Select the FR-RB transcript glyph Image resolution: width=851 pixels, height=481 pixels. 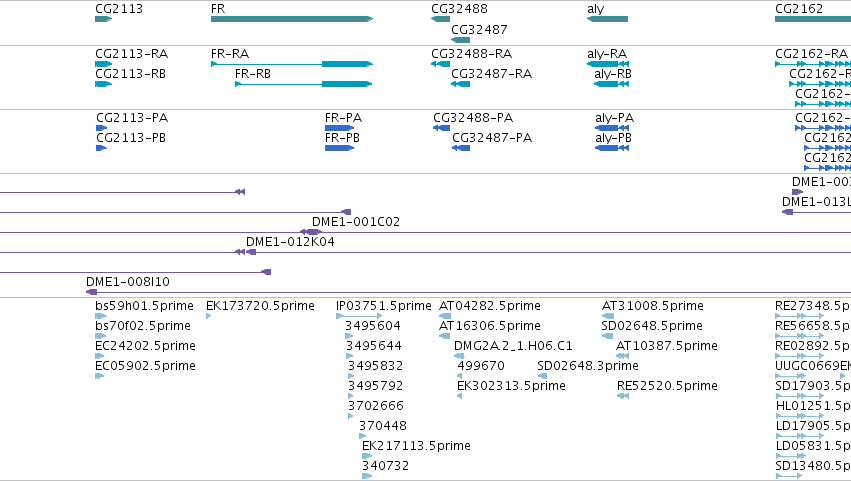tap(304, 84)
